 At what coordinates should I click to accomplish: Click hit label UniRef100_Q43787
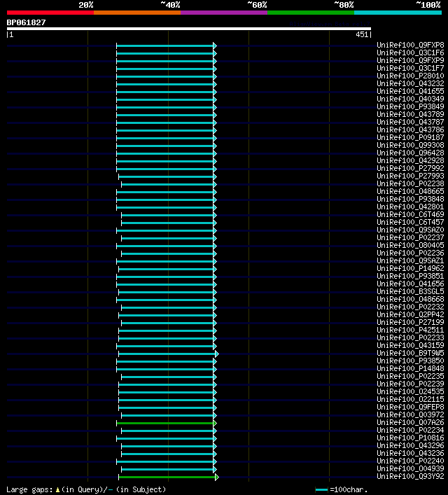(x=410, y=122)
